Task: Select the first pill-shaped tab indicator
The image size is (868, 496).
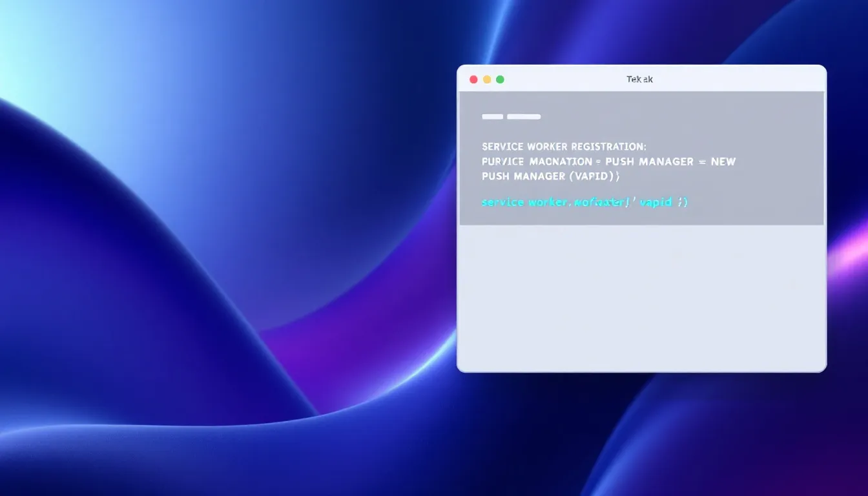Action: [x=492, y=116]
